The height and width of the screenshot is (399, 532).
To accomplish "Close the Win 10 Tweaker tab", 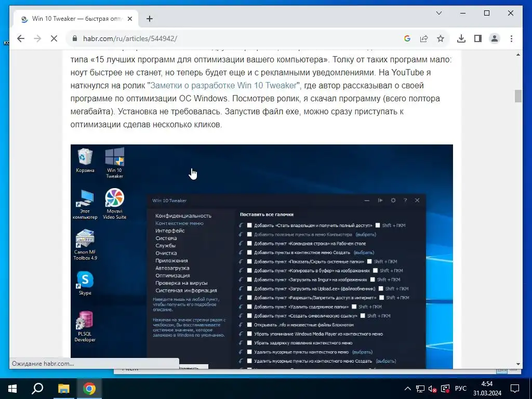I will (x=129, y=19).
